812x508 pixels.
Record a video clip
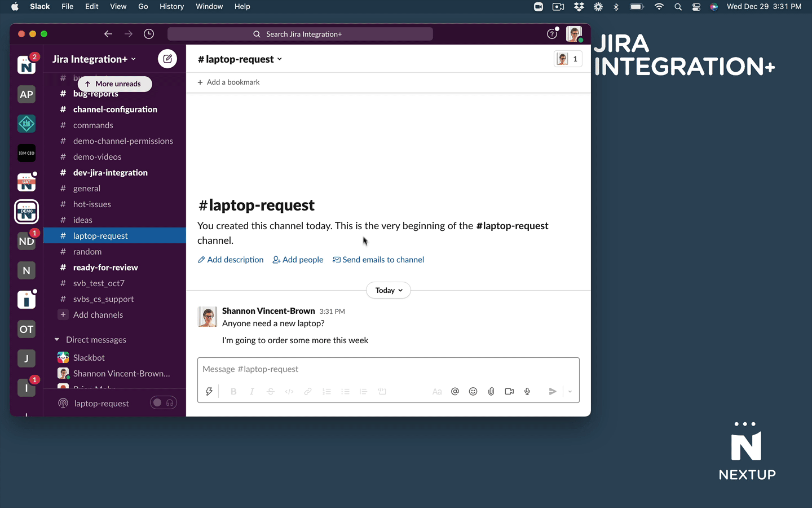click(509, 391)
